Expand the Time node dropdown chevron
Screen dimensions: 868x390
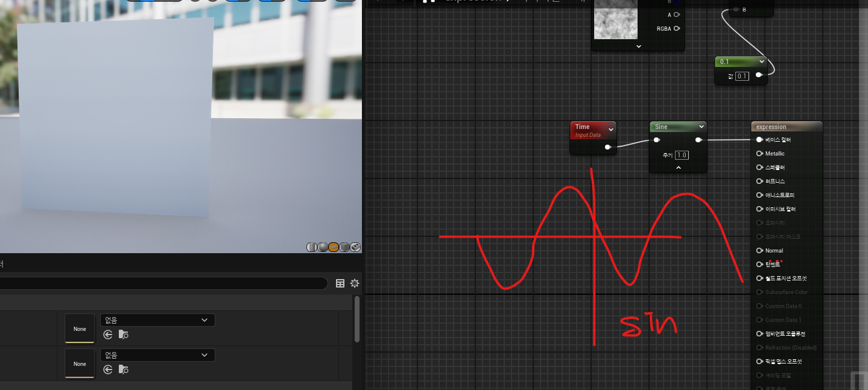[610, 130]
